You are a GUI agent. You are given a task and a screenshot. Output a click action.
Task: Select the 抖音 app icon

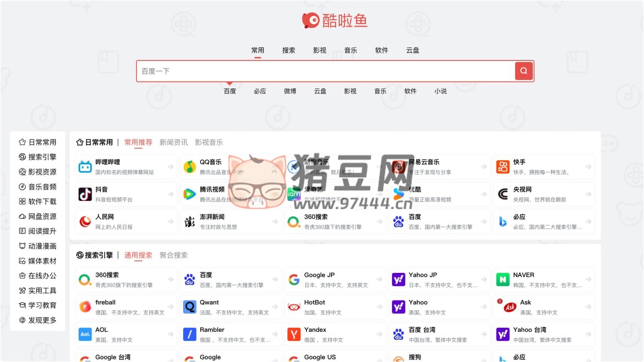click(85, 194)
